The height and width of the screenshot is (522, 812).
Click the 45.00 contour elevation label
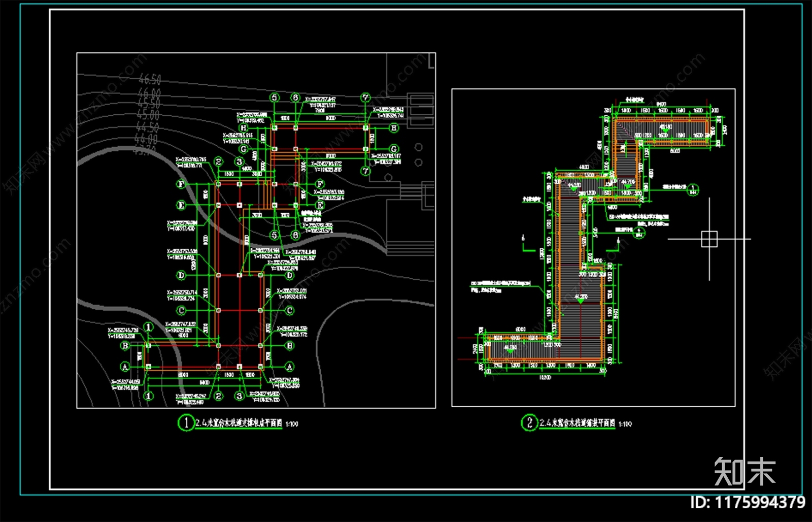pyautogui.click(x=149, y=115)
